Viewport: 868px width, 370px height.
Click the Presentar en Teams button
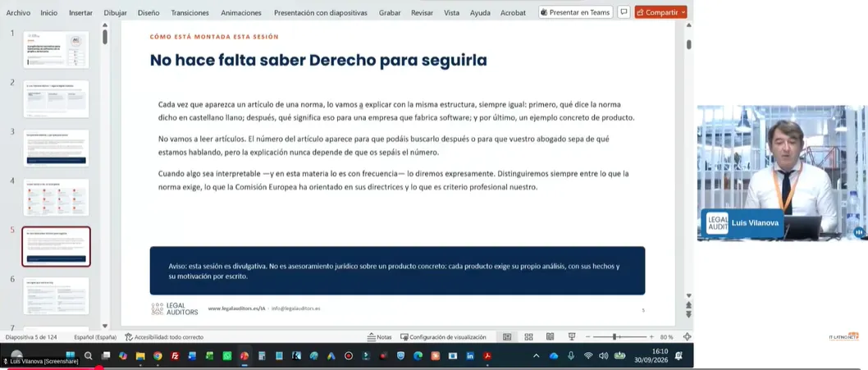[576, 12]
